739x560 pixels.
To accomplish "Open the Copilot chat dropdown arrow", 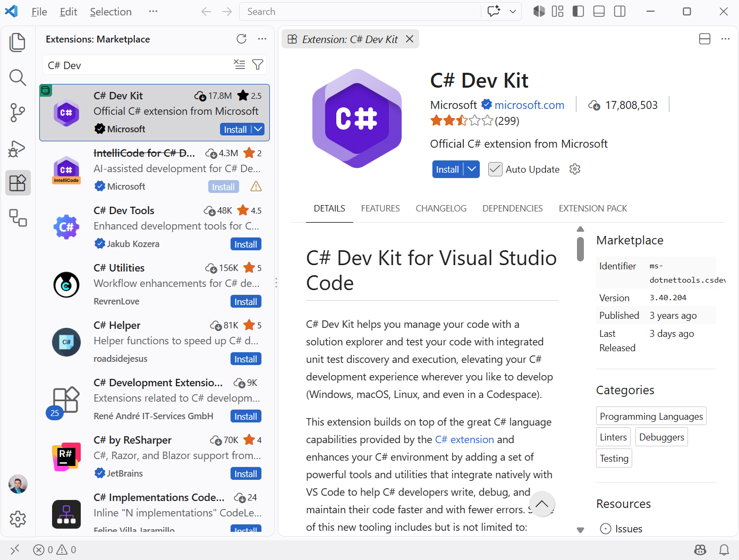I will coord(513,12).
